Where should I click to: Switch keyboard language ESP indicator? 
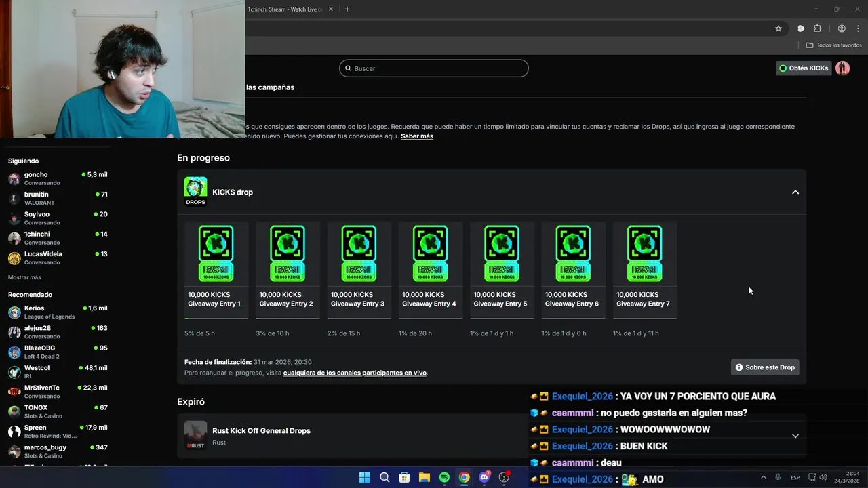point(795,478)
